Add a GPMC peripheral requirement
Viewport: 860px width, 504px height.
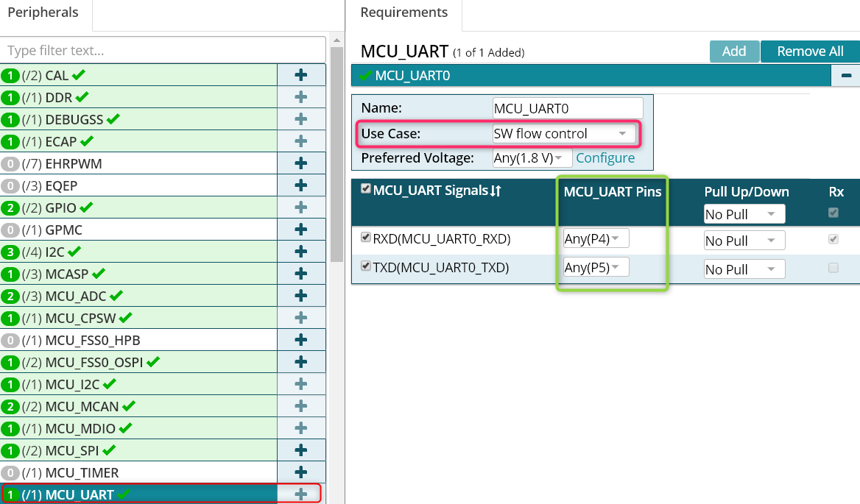point(301,230)
